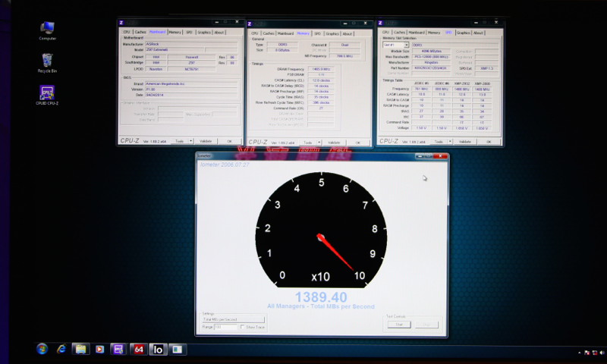Image resolution: width=607 pixels, height=364 pixels.
Task: Open Tools dropdown in Memory CPU-Z window
Action: point(309,142)
